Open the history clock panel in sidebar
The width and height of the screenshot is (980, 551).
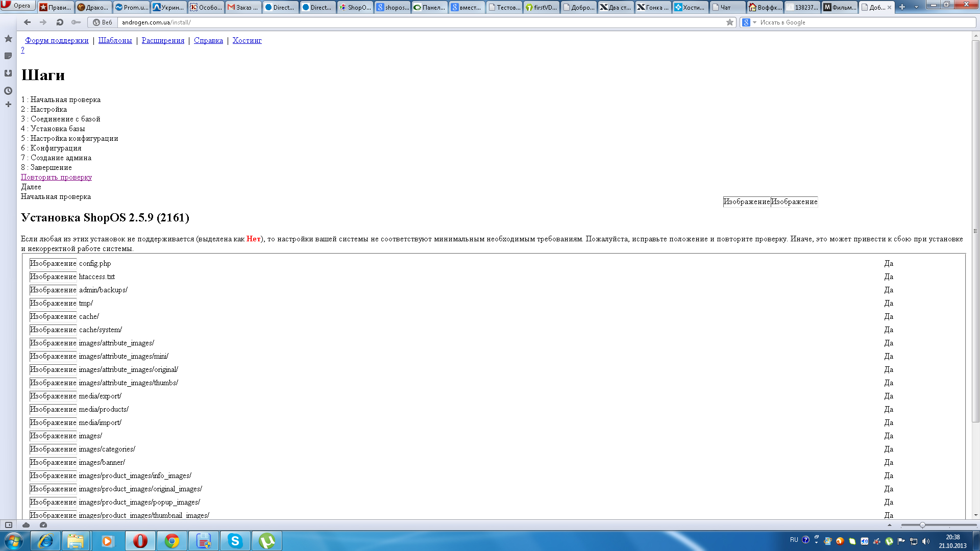pos(8,91)
